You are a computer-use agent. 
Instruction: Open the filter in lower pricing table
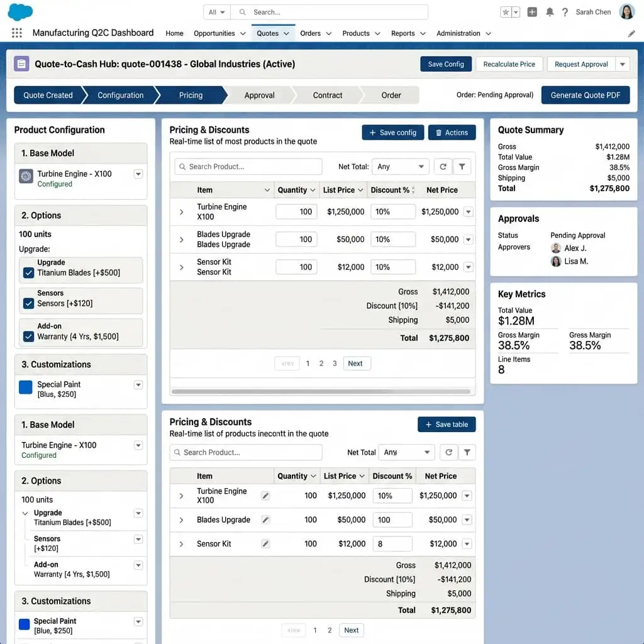click(x=467, y=452)
